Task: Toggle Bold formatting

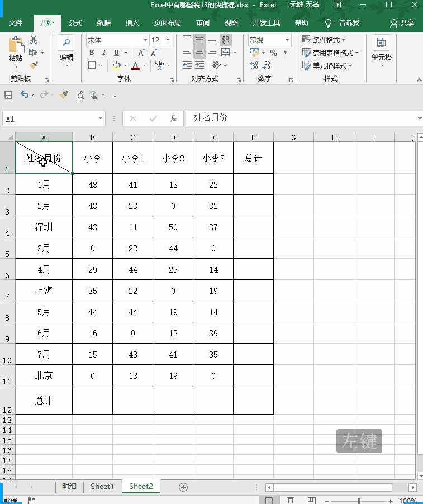Action: [92, 53]
